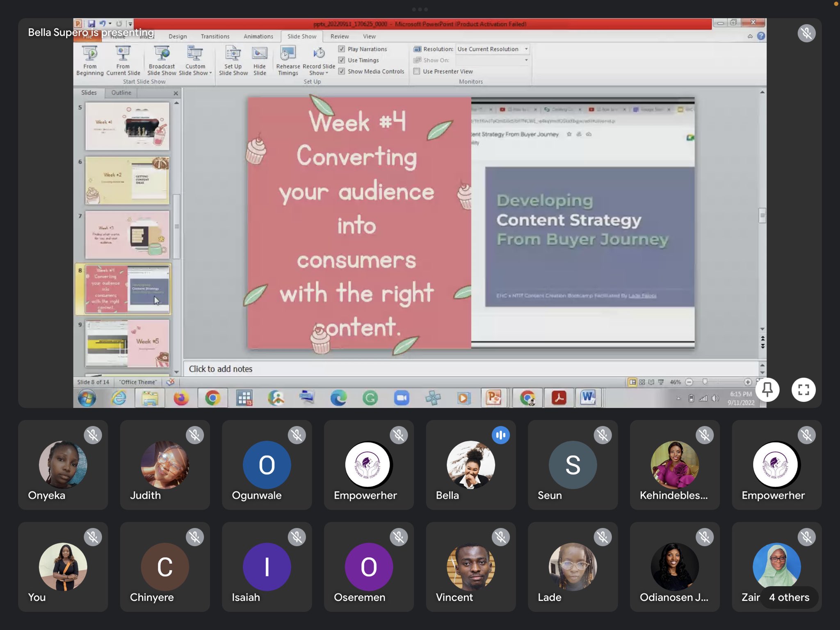Switch to the Review tab
840x630 pixels.
[x=340, y=36]
